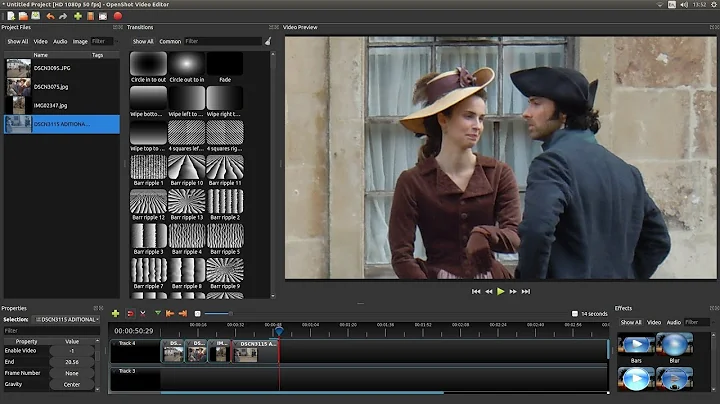Open the system volume indicator
This screenshot has width=720, height=404.
(684, 5)
